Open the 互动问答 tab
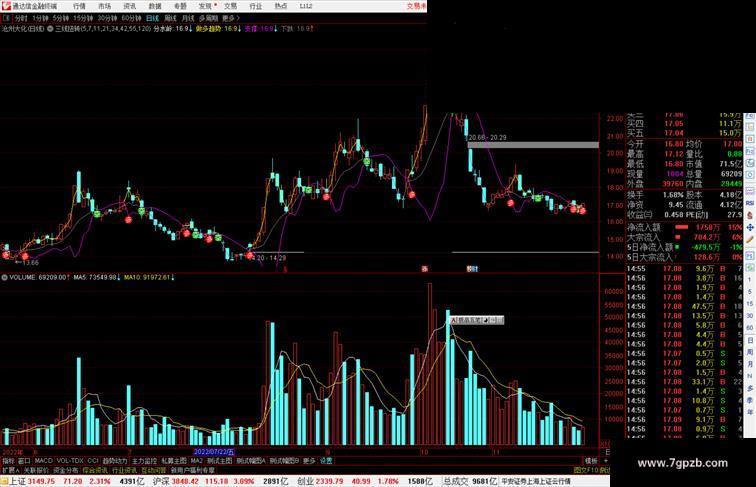756x487 pixels. [153, 470]
